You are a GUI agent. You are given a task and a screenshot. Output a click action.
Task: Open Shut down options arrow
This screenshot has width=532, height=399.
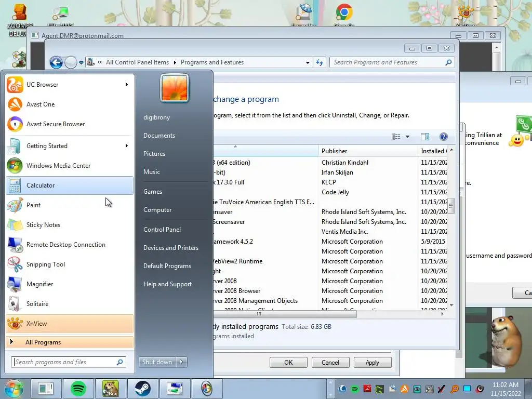coord(181,362)
